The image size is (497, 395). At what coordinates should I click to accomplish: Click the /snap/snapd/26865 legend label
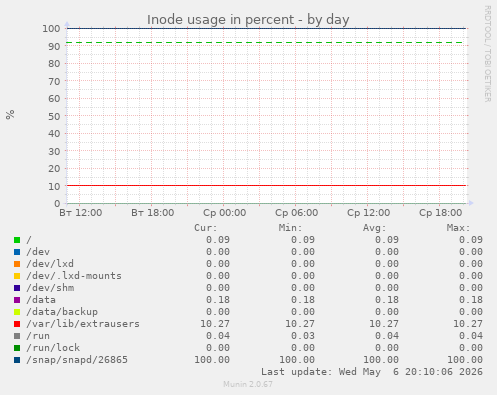coord(77,360)
